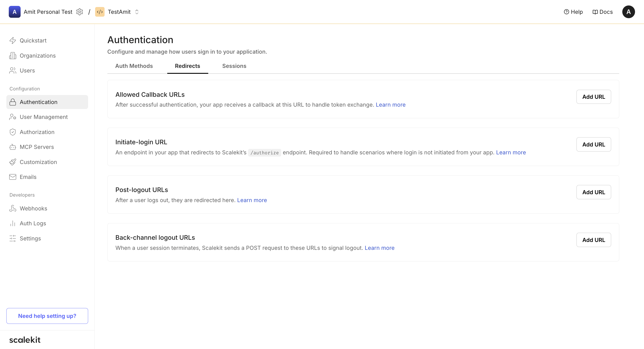Go to User Management in sidebar

click(x=47, y=117)
